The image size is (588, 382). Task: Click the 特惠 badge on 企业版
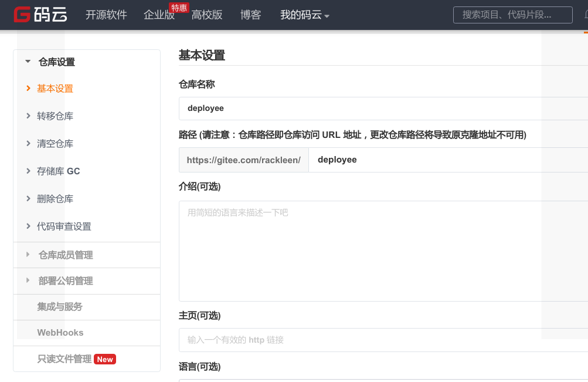click(x=179, y=8)
